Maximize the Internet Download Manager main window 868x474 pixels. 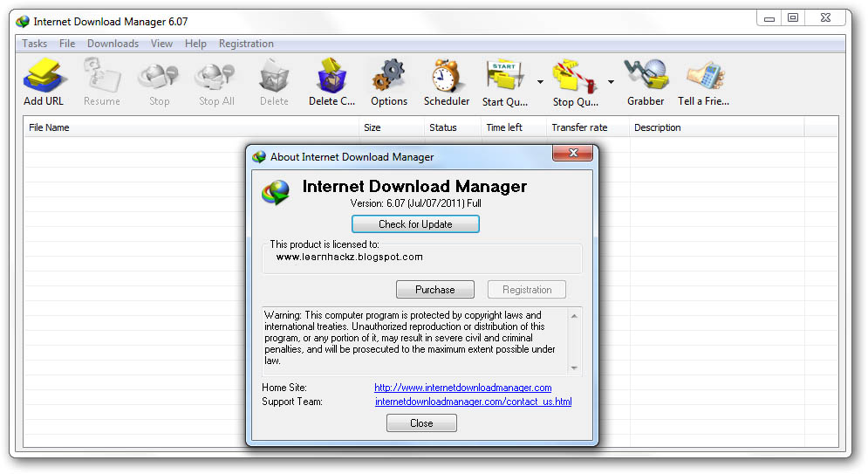coord(793,18)
